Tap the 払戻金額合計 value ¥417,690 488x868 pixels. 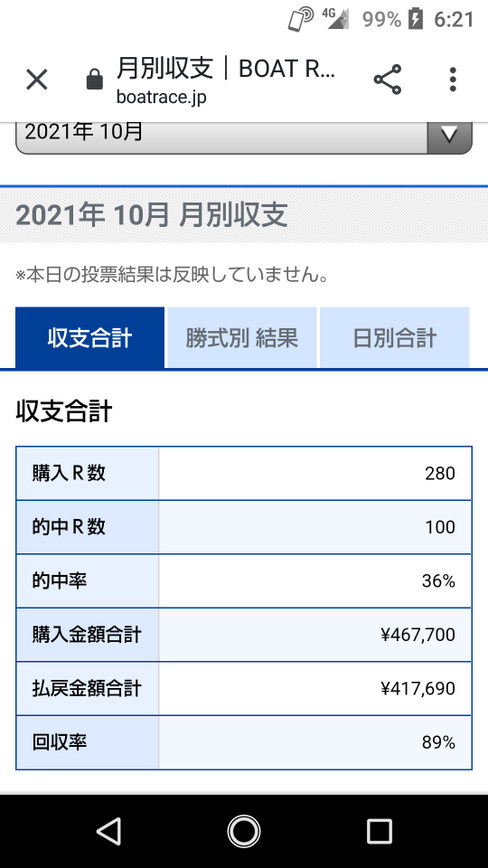(418, 688)
